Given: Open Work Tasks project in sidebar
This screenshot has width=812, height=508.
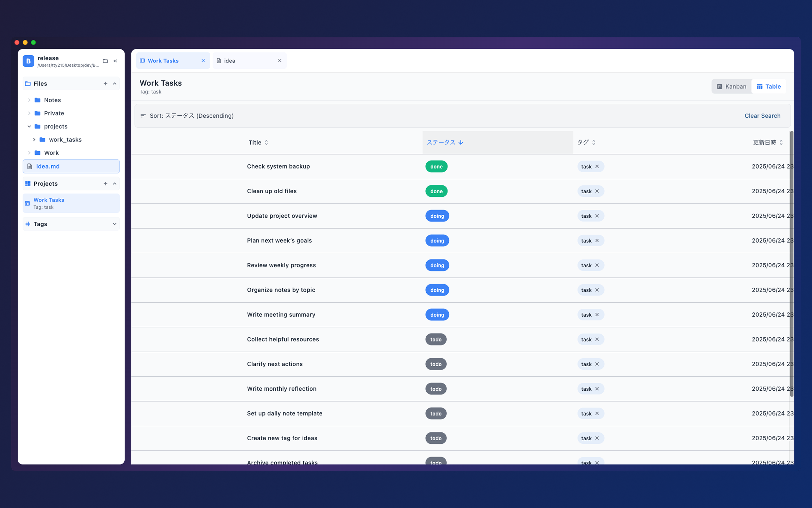Looking at the screenshot, I should pyautogui.click(x=71, y=203).
